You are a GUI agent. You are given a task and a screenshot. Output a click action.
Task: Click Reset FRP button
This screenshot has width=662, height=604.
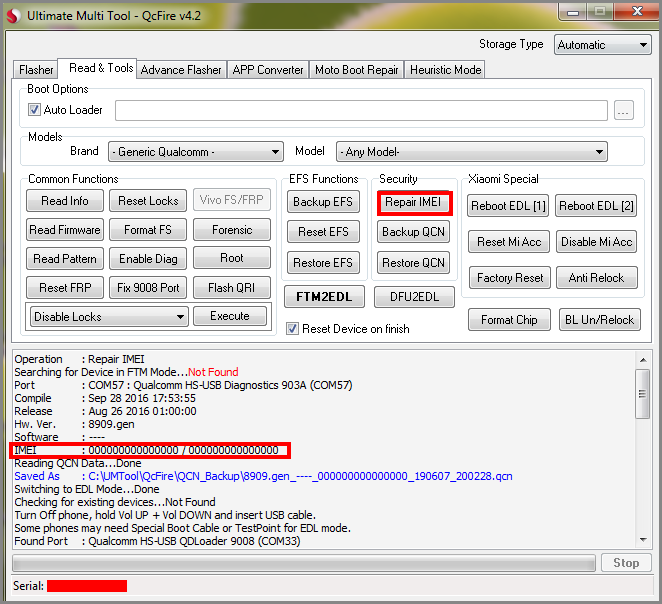click(65, 288)
